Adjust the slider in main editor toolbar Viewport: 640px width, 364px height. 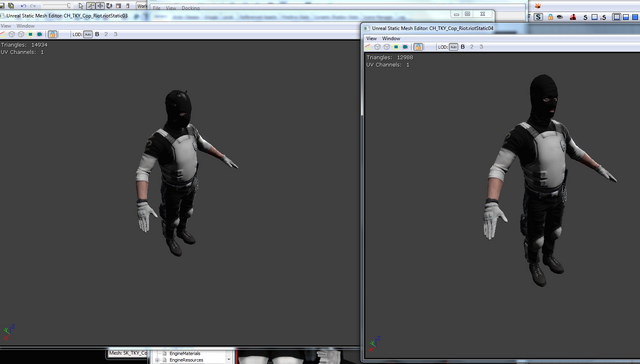tap(57, 5)
